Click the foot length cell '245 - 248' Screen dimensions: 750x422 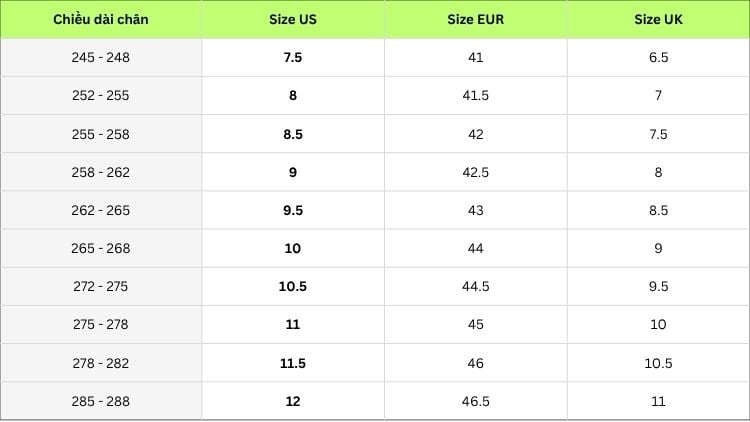[x=101, y=57]
